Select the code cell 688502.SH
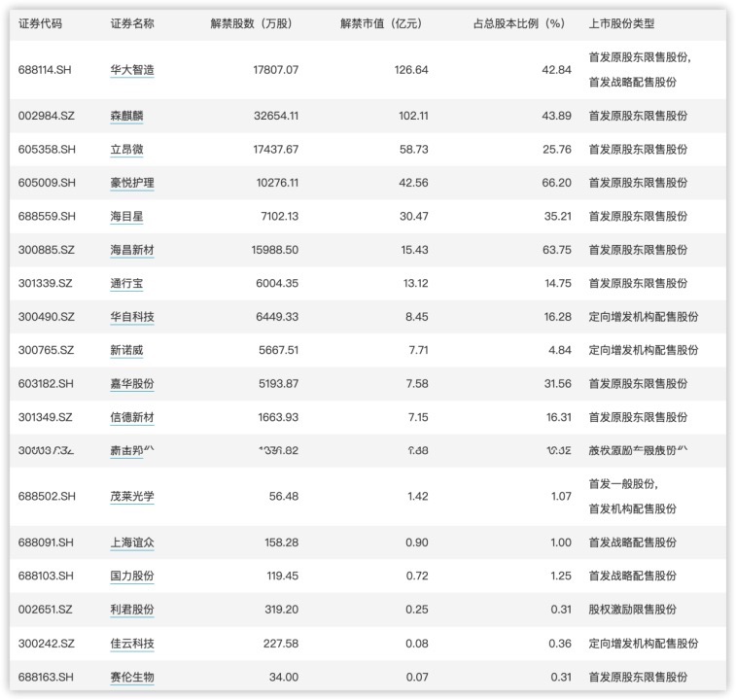The width and height of the screenshot is (736, 700). 47,496
